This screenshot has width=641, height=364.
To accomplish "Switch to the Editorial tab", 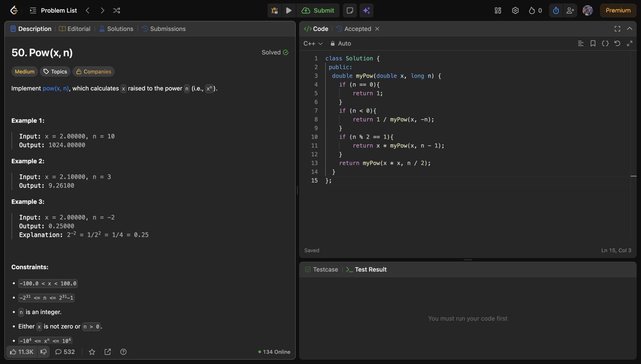I will click(75, 29).
